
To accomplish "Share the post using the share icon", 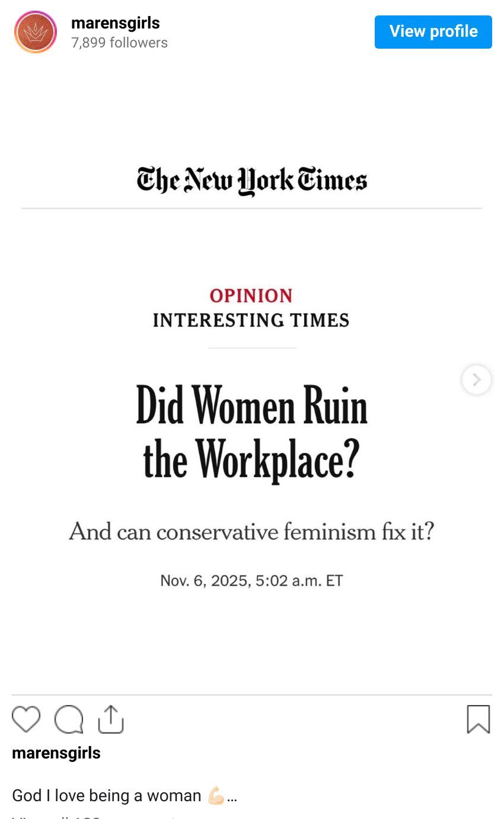I will [x=110, y=719].
